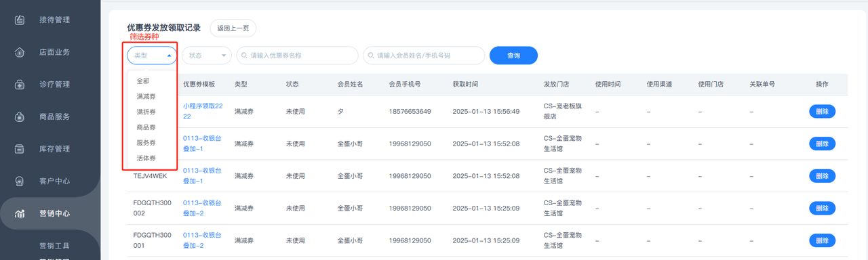Click timestamp 2025-01-13 15:56:49
The height and width of the screenshot is (260, 868).
(x=486, y=111)
